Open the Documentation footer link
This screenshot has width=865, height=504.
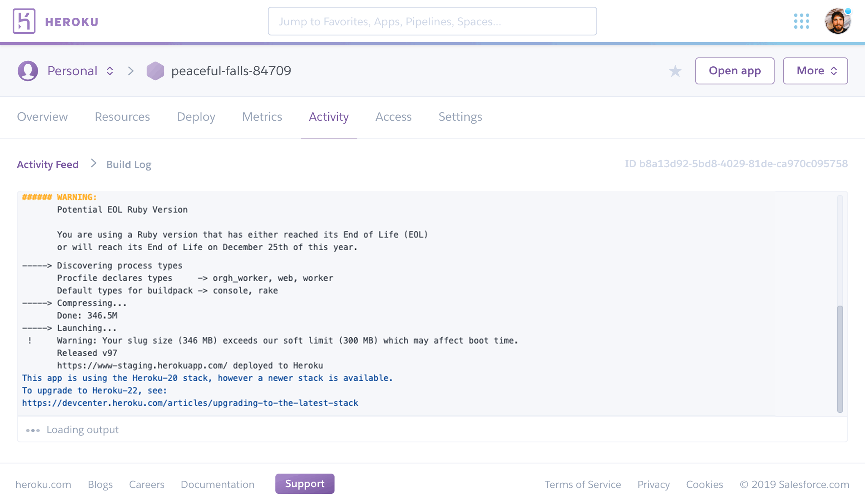click(x=218, y=485)
